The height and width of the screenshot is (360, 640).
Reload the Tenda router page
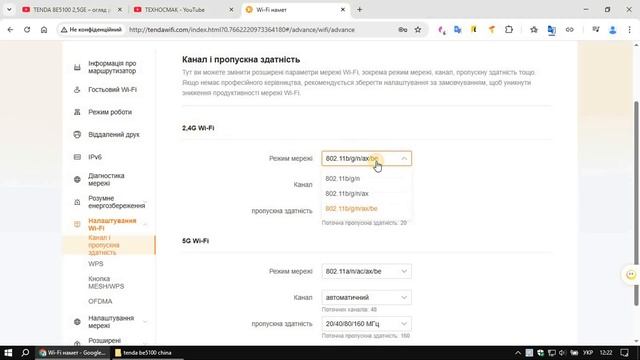tap(27, 29)
